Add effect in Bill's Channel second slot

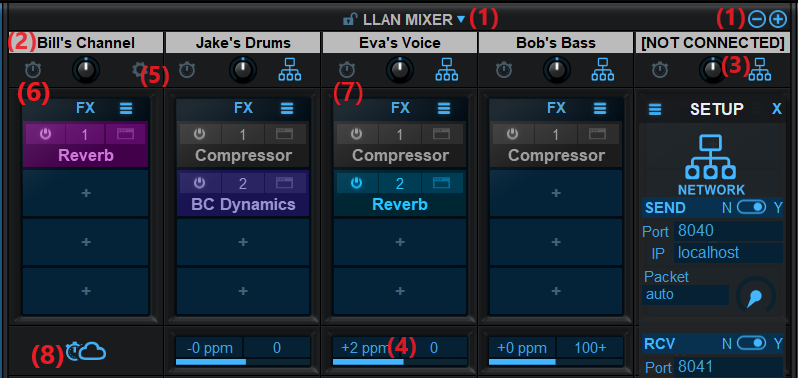(x=86, y=193)
